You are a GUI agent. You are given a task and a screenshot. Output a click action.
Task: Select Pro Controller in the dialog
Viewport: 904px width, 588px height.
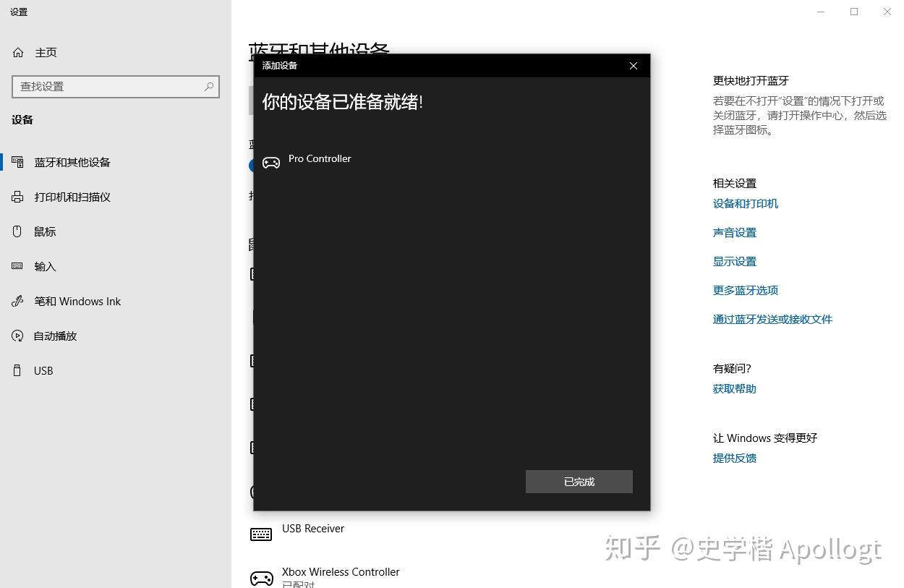(x=320, y=158)
